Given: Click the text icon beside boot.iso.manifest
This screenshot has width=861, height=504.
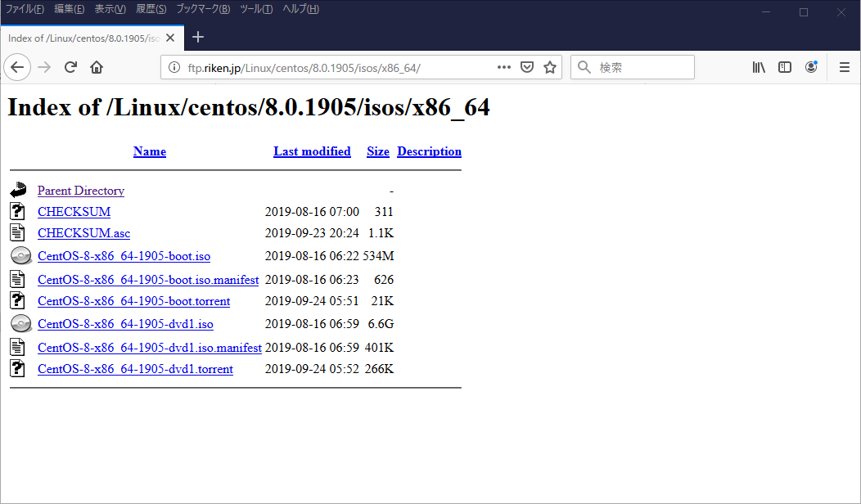Looking at the screenshot, I should coord(17,280).
